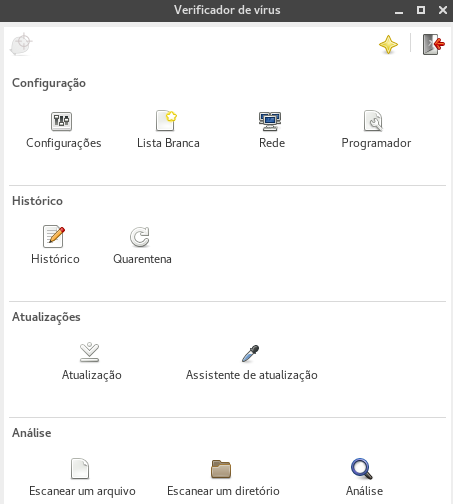Open the Configurações settings icon
Screen dimensions: 453x504
pos(61,121)
